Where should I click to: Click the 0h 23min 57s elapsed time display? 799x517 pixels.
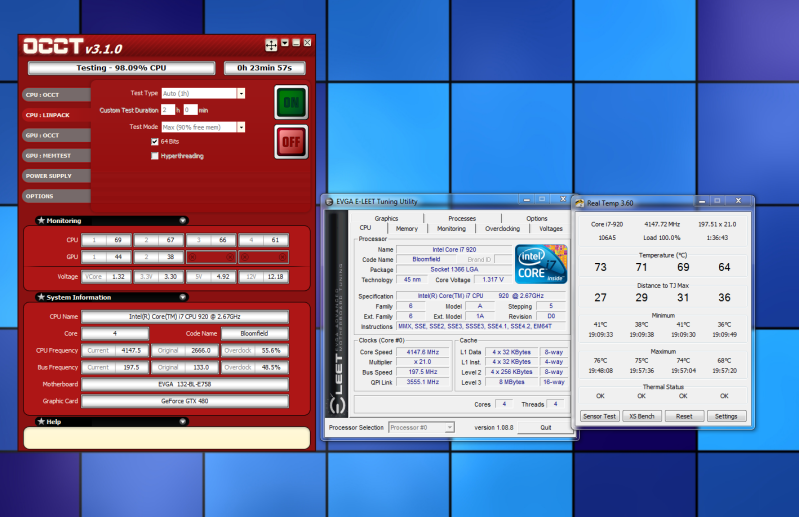click(x=264, y=68)
